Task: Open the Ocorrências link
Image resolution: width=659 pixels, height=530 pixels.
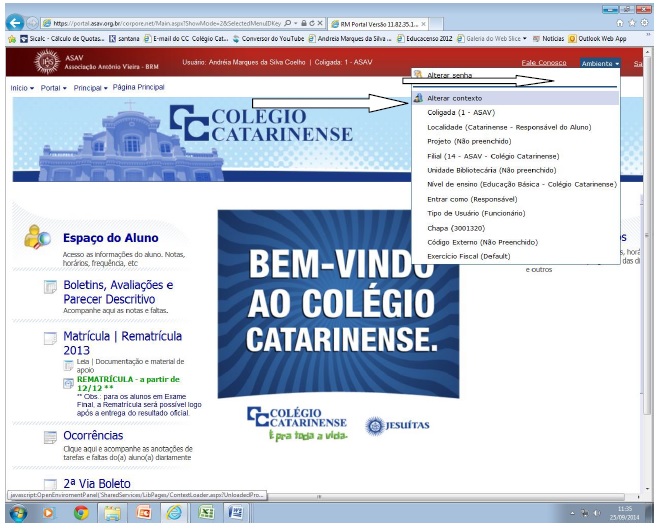Action: [x=93, y=435]
